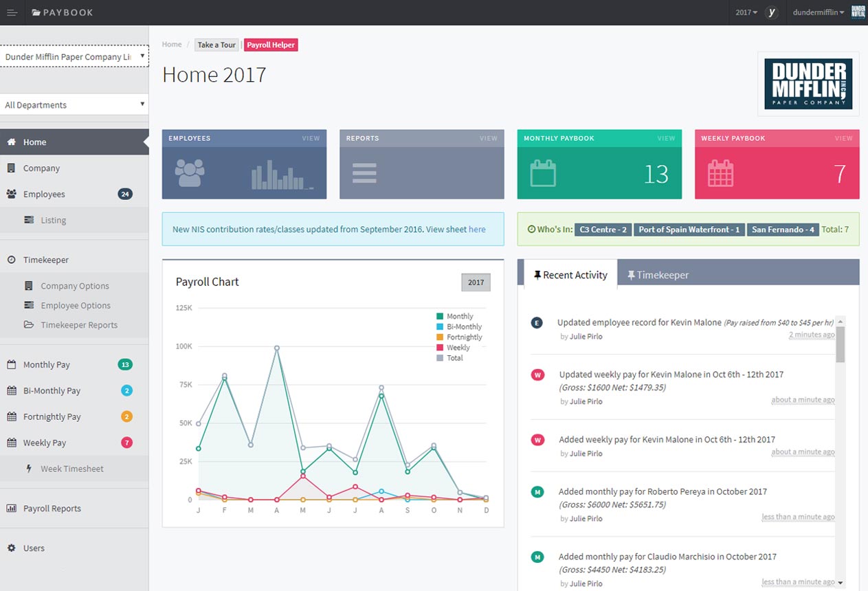Image resolution: width=868 pixels, height=591 pixels.
Task: Open Timekeeper Employee Options
Action: coord(74,305)
